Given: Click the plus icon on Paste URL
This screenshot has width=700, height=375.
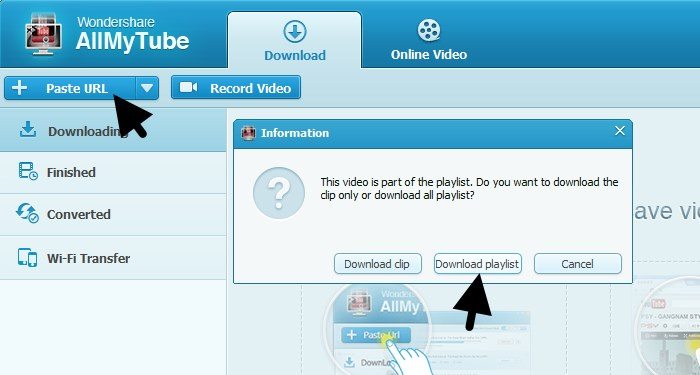Looking at the screenshot, I should click(x=19, y=88).
